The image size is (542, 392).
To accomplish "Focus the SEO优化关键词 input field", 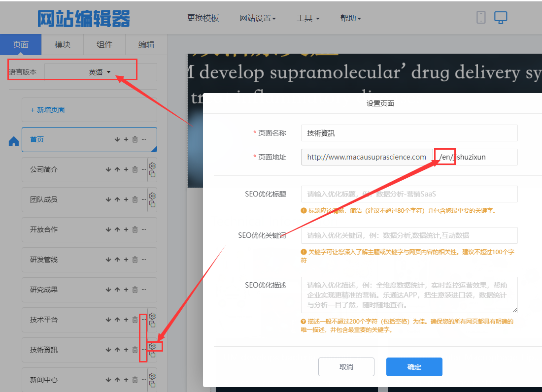I will coord(409,235).
